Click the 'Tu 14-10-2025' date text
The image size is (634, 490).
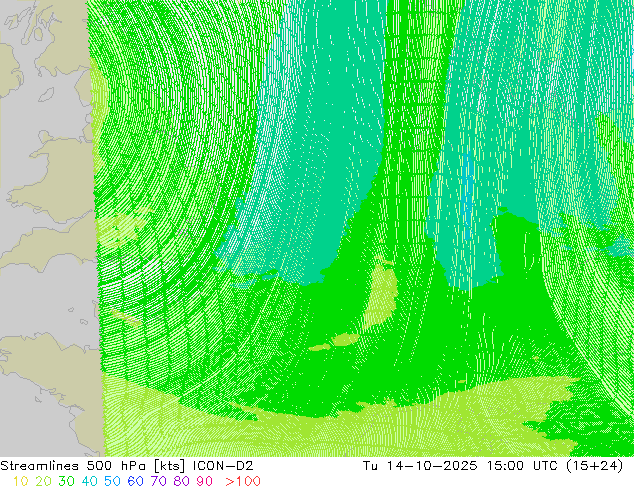[420, 466]
